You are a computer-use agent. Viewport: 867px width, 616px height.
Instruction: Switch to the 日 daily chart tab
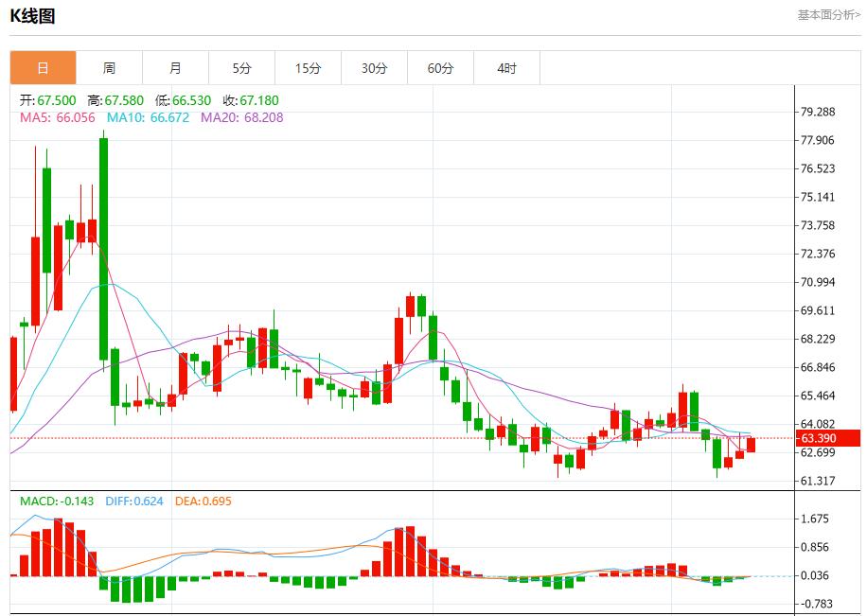click(41, 67)
